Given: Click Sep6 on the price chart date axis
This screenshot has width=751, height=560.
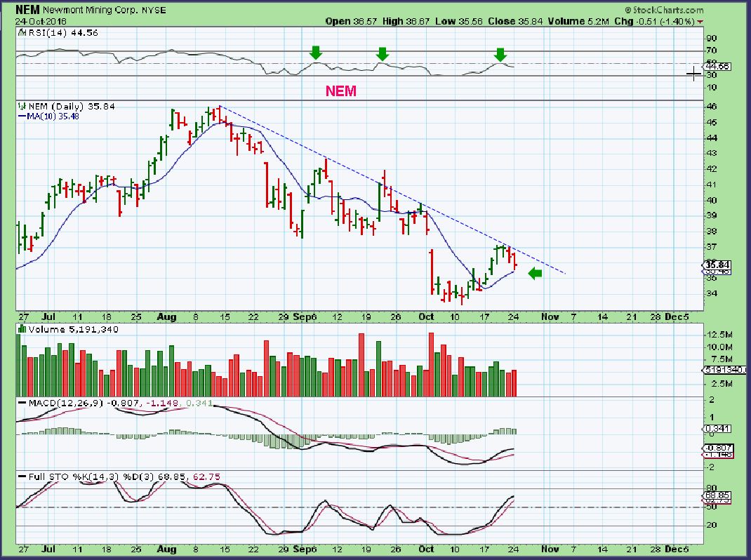Looking at the screenshot, I should (x=305, y=317).
